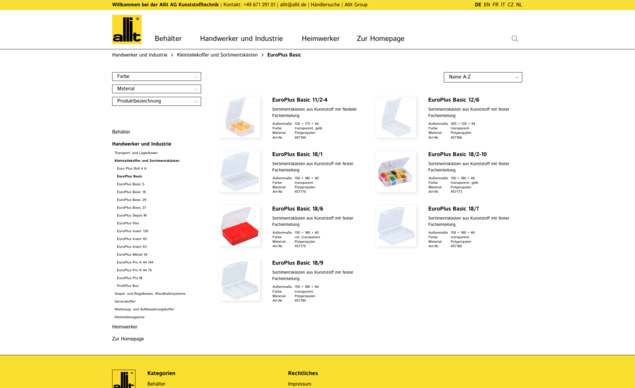Click the Allit logo in the header
Image resolution: width=635 pixels, height=388 pixels.
(x=127, y=29)
